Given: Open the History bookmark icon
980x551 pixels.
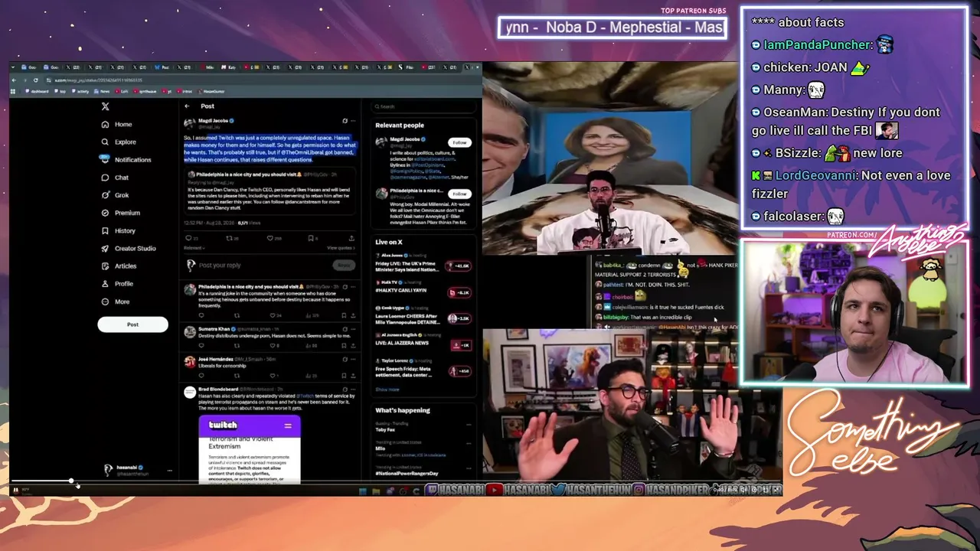Looking at the screenshot, I should coord(105,230).
